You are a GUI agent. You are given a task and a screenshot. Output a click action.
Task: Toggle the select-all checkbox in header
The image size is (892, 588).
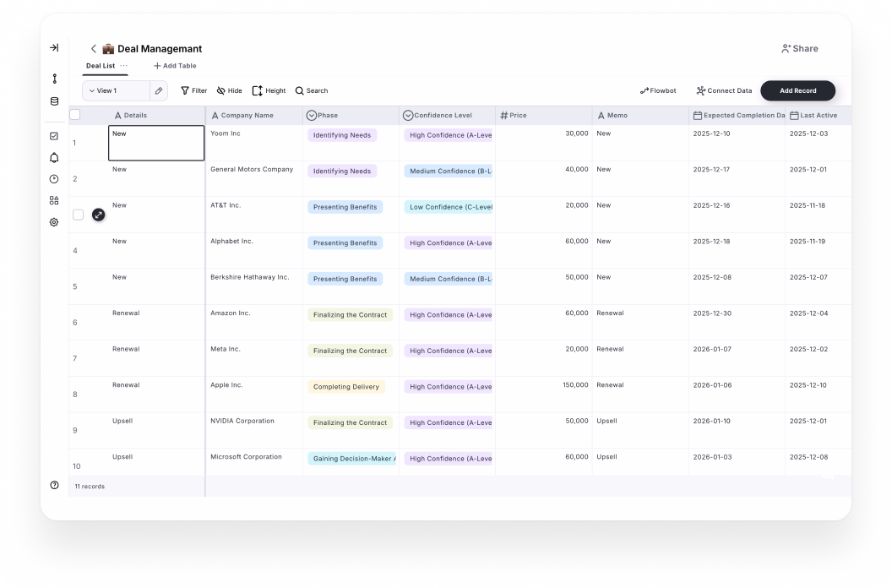pyautogui.click(x=75, y=115)
